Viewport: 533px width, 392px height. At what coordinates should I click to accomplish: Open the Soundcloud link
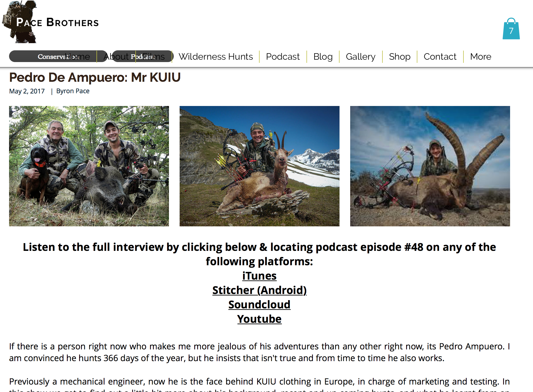259,305
